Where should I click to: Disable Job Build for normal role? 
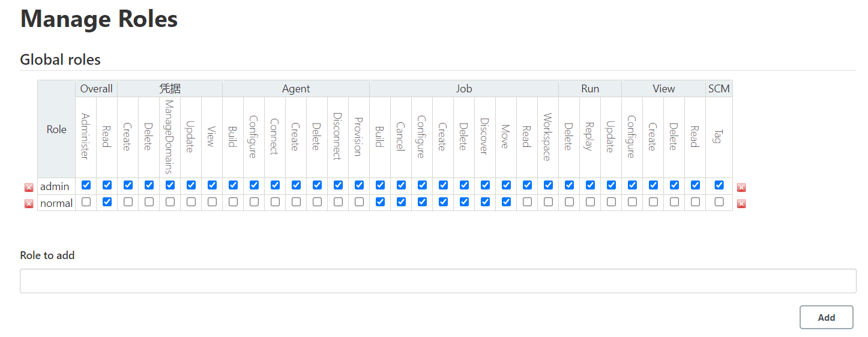380,202
